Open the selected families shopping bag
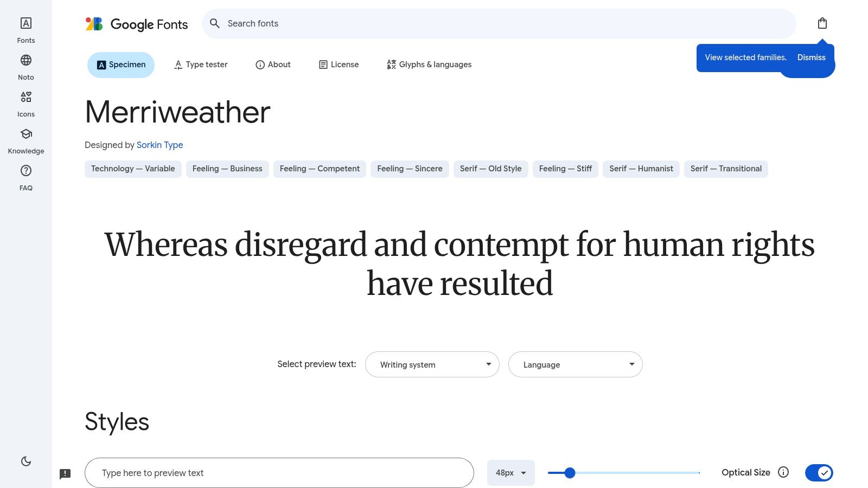 click(822, 23)
